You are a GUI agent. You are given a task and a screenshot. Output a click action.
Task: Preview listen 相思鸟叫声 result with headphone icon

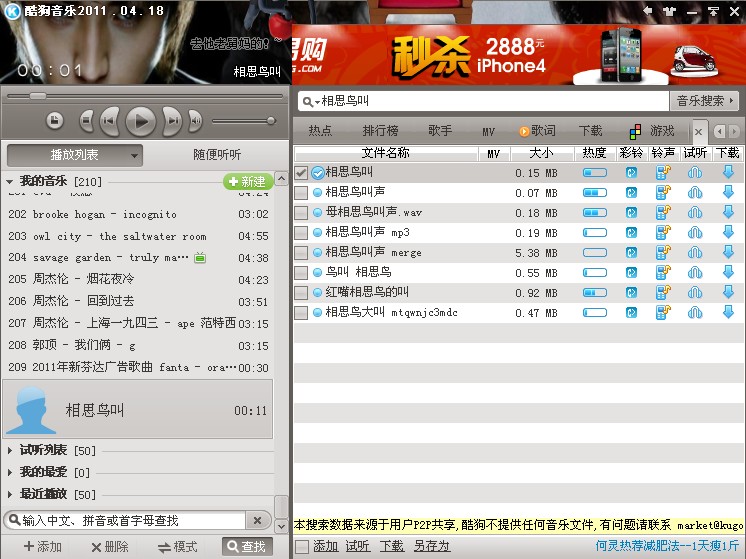click(695, 193)
